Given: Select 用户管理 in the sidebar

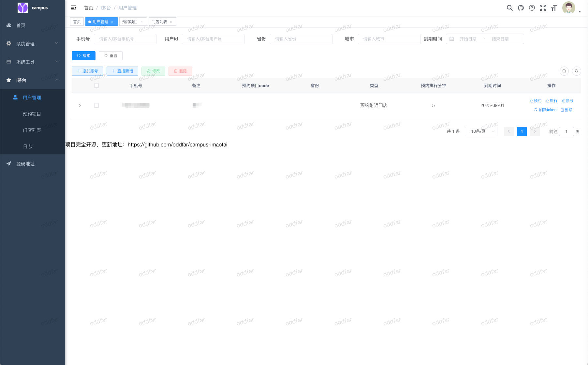Looking at the screenshot, I should point(33,98).
